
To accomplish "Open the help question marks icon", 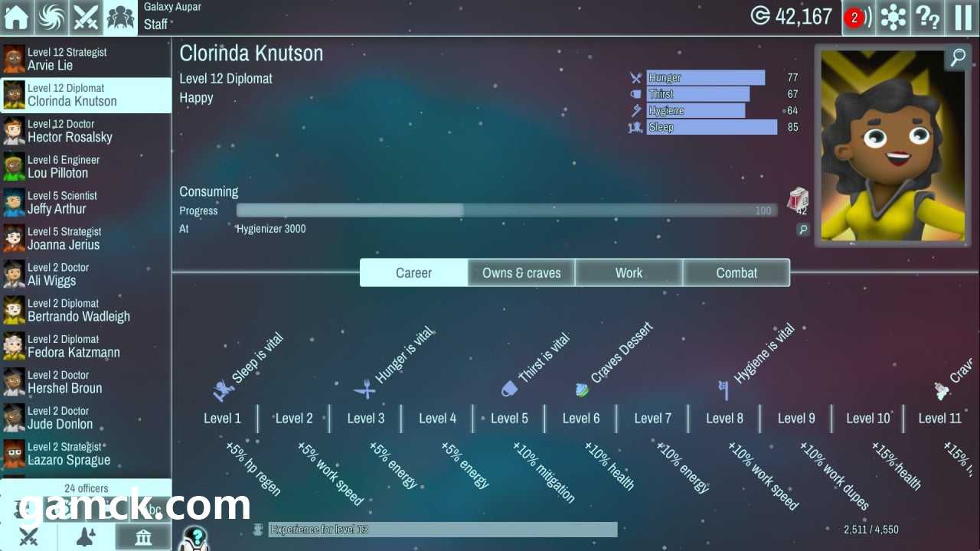I will click(x=928, y=17).
